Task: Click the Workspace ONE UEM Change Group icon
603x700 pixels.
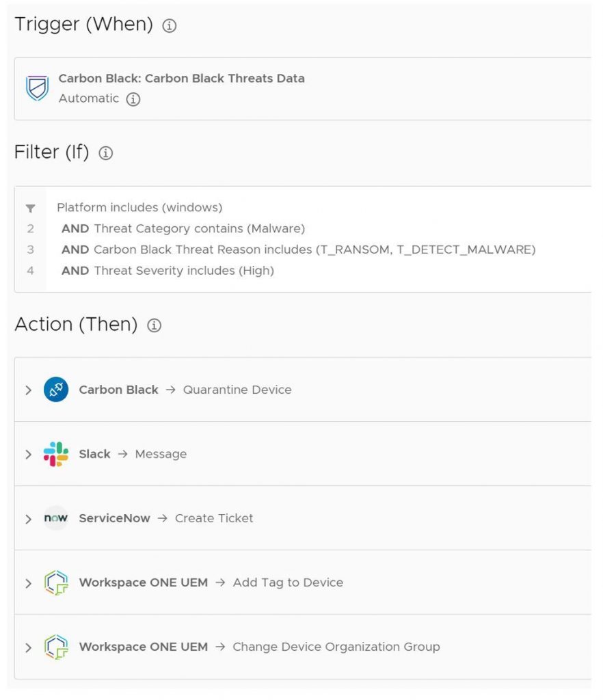Action: pyautogui.click(x=56, y=647)
